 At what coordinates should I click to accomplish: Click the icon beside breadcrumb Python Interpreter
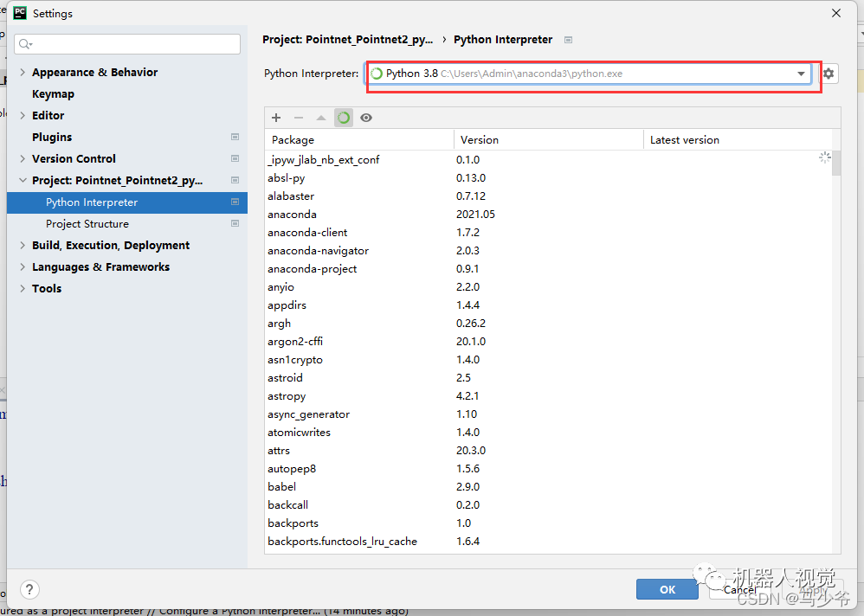[569, 40]
